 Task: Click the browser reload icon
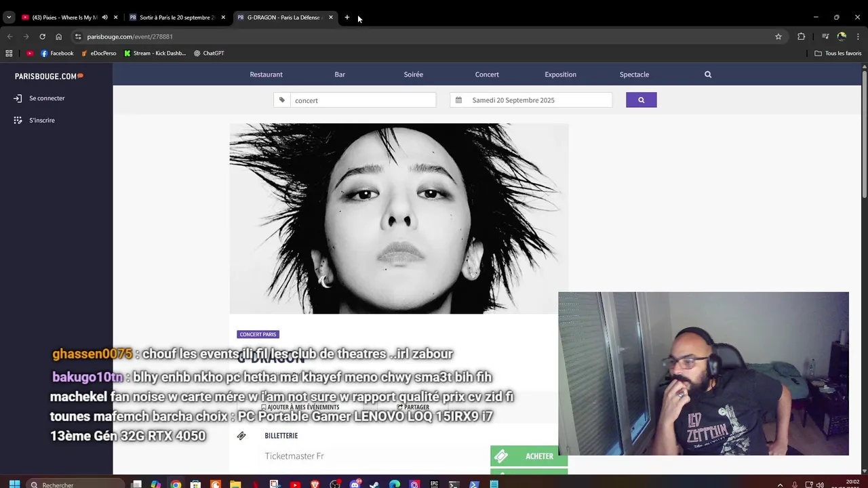[x=42, y=37]
